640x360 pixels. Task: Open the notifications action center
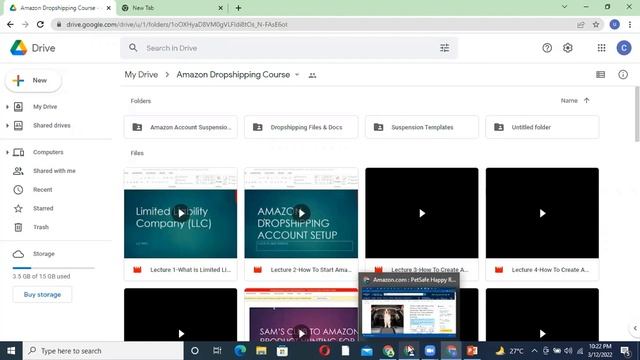click(x=625, y=351)
